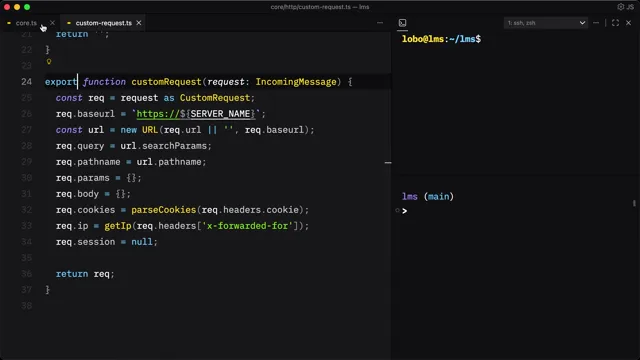
Task: Click the dash icon right of terminal dropdown
Action: 596,23
